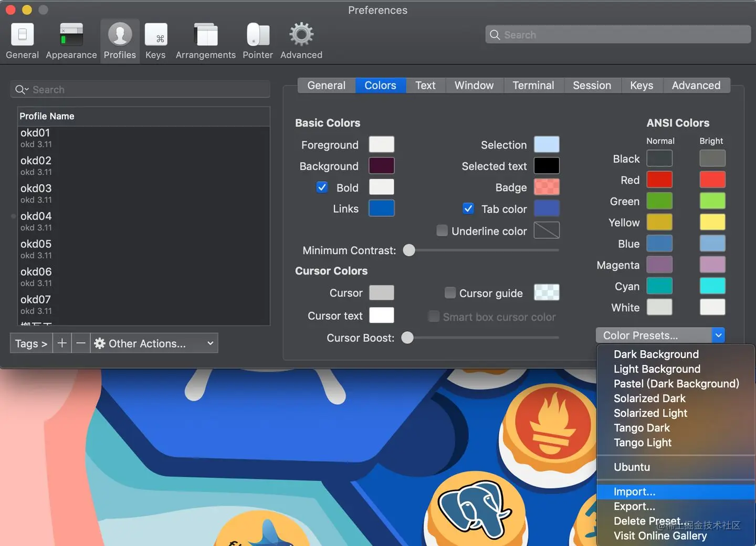Click Visit Online Gallery menu item
Image resolution: width=756 pixels, height=546 pixels.
click(x=676, y=536)
